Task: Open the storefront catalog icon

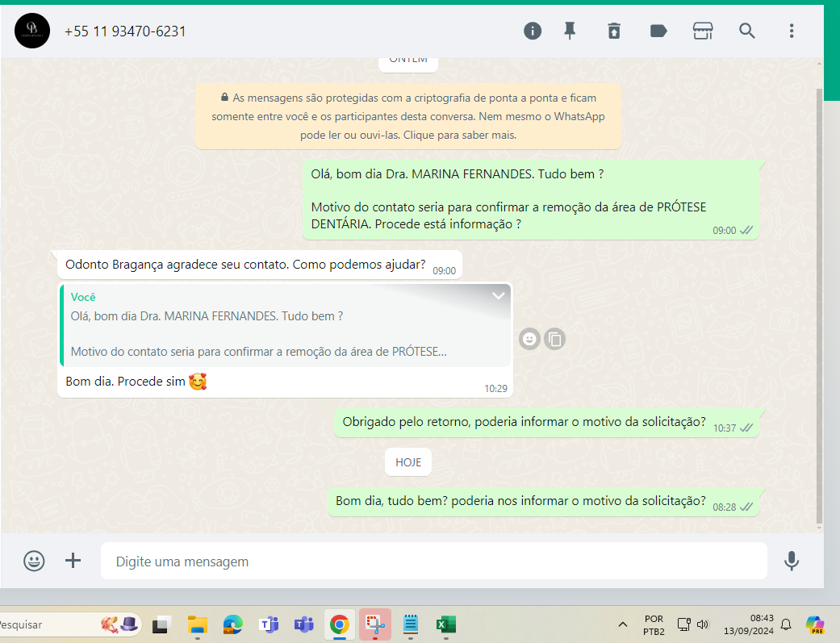Action: point(702,31)
